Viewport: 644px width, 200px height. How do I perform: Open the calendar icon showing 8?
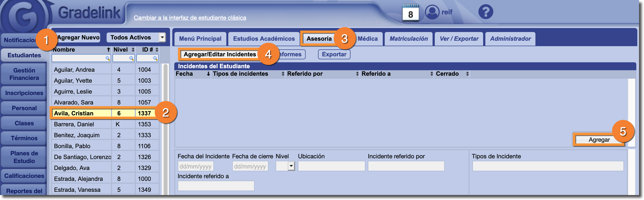[x=410, y=13]
